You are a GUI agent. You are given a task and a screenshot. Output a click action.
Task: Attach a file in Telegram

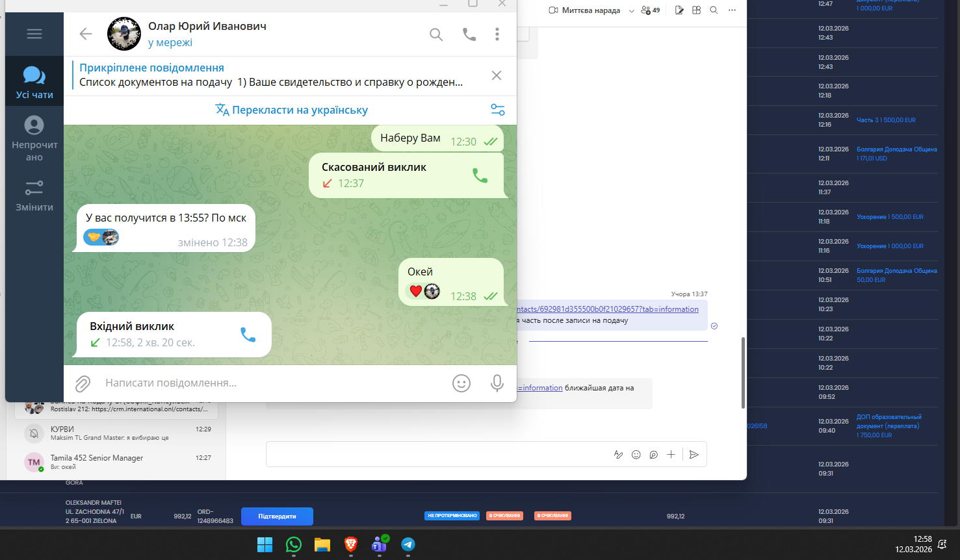[83, 383]
